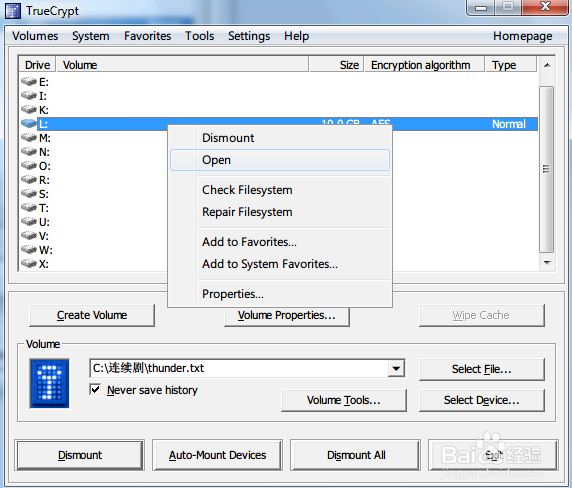Click the E: drive icon
The image size is (572, 488).
point(29,81)
